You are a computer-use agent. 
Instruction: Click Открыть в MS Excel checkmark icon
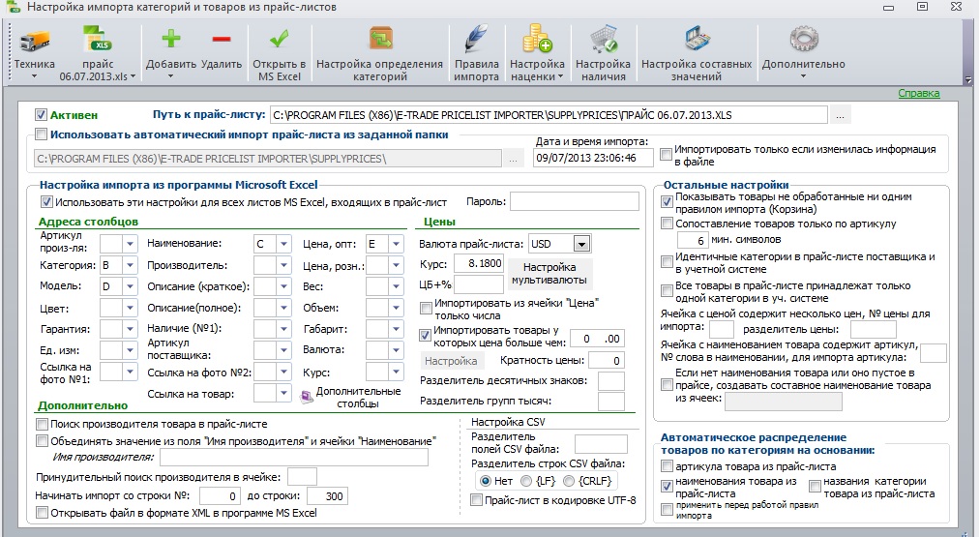tap(279, 40)
